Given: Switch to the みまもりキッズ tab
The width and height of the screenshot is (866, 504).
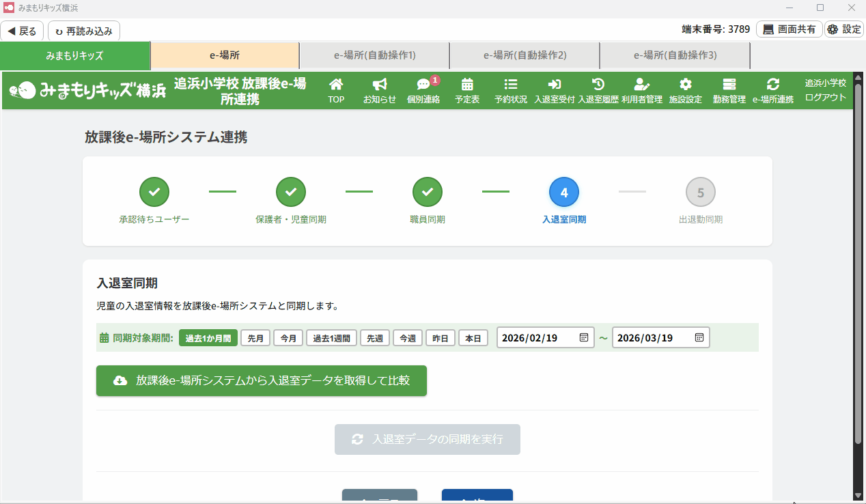Looking at the screenshot, I should click(75, 55).
